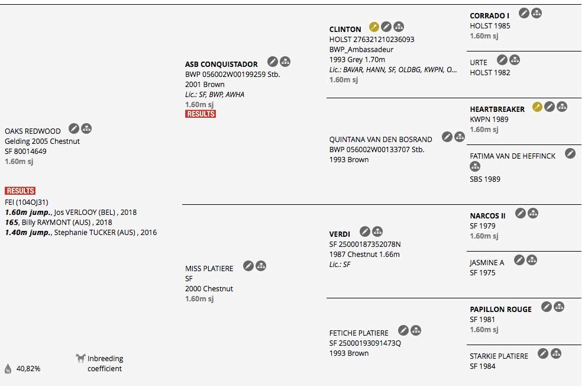
Task: Click the edit pencil icon next to VERDI
Action: pyautogui.click(x=365, y=231)
